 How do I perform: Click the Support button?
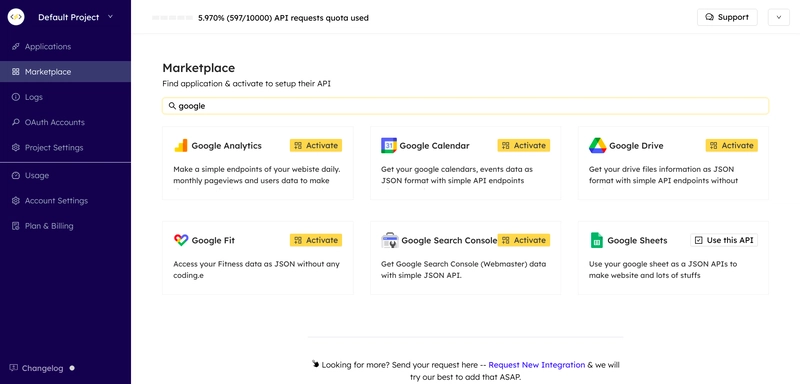point(727,17)
